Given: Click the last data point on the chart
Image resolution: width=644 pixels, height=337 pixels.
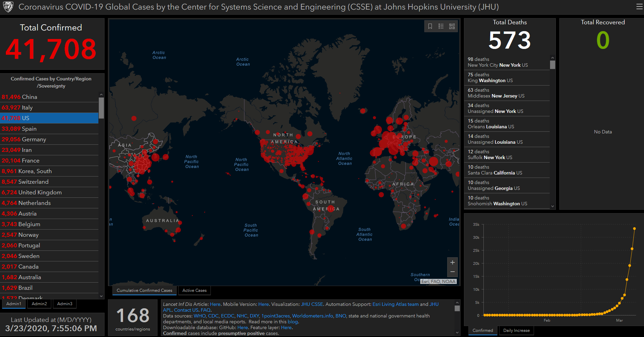Looking at the screenshot, I should pyautogui.click(x=634, y=229).
